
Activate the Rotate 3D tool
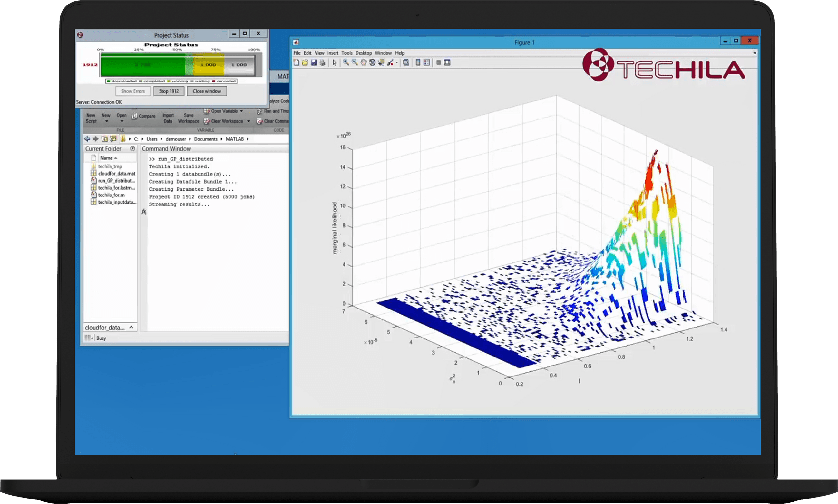pyautogui.click(x=372, y=62)
